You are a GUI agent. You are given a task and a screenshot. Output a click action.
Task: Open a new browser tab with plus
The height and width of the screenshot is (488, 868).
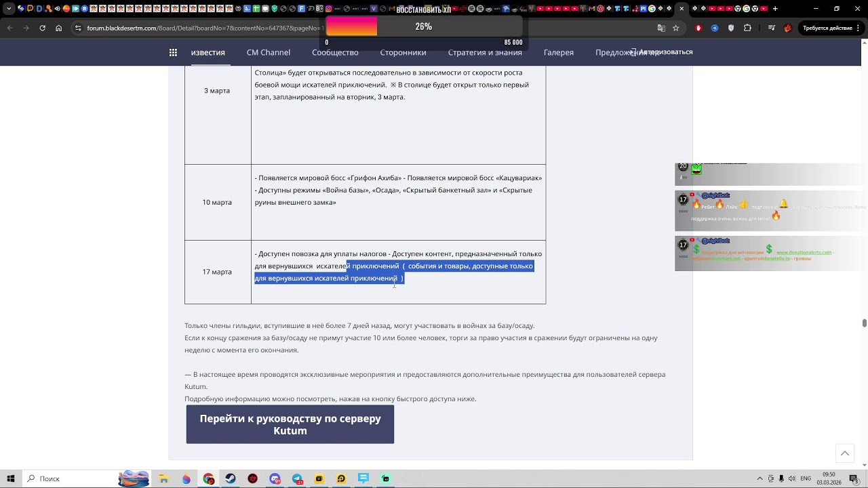[775, 9]
